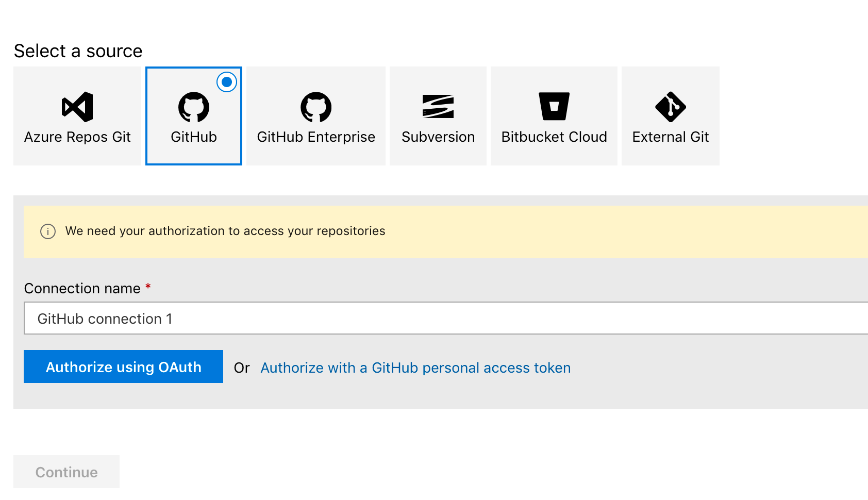This screenshot has width=868, height=500.
Task: Click the Connection name field label
Action: tap(82, 288)
